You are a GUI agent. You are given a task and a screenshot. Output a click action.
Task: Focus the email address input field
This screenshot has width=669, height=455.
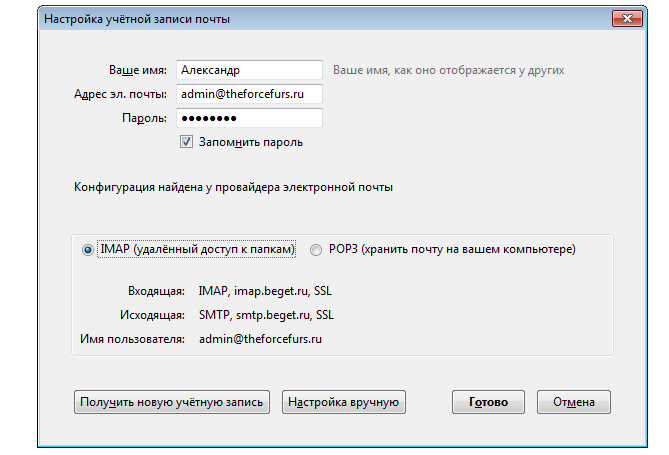pyautogui.click(x=249, y=94)
